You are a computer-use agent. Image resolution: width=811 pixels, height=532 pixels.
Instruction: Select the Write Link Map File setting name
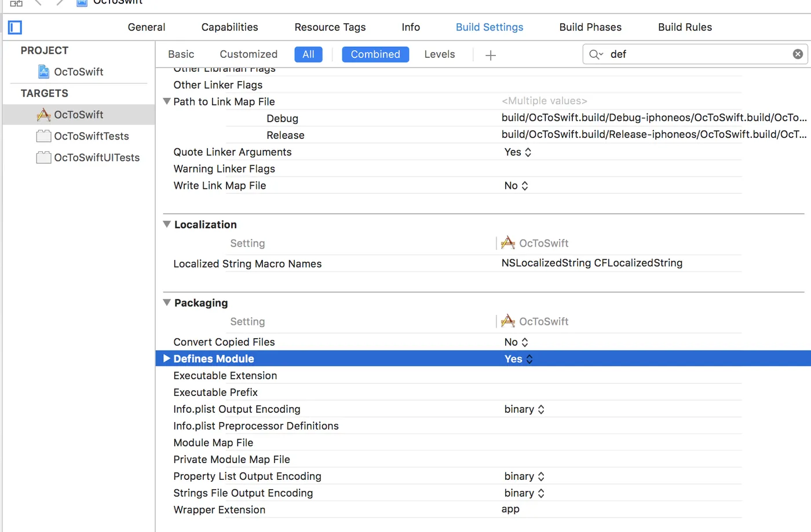(x=220, y=186)
